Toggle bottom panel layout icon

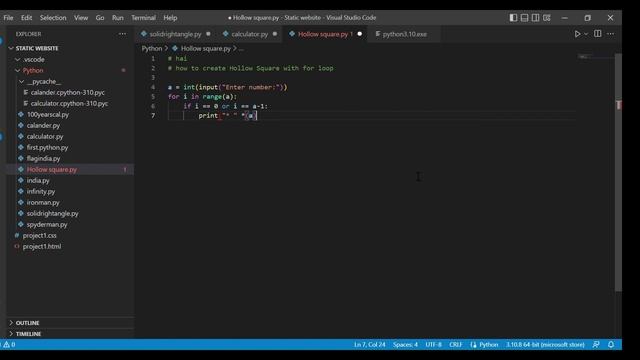(524, 18)
